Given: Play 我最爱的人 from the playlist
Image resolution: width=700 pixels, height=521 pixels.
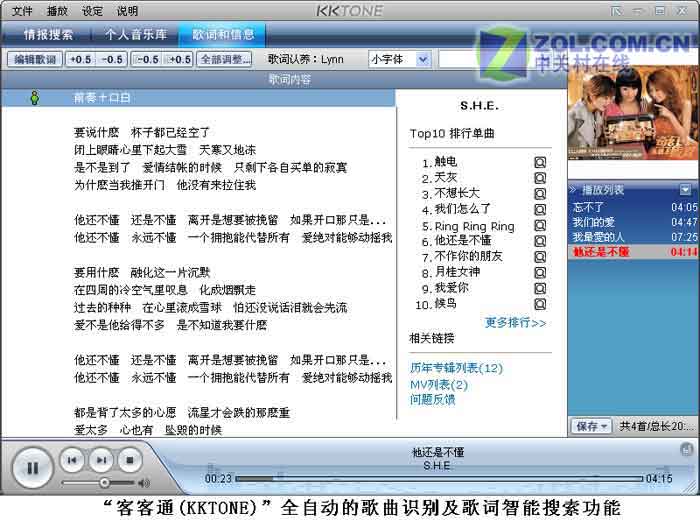Looking at the screenshot, I should (x=634, y=237).
